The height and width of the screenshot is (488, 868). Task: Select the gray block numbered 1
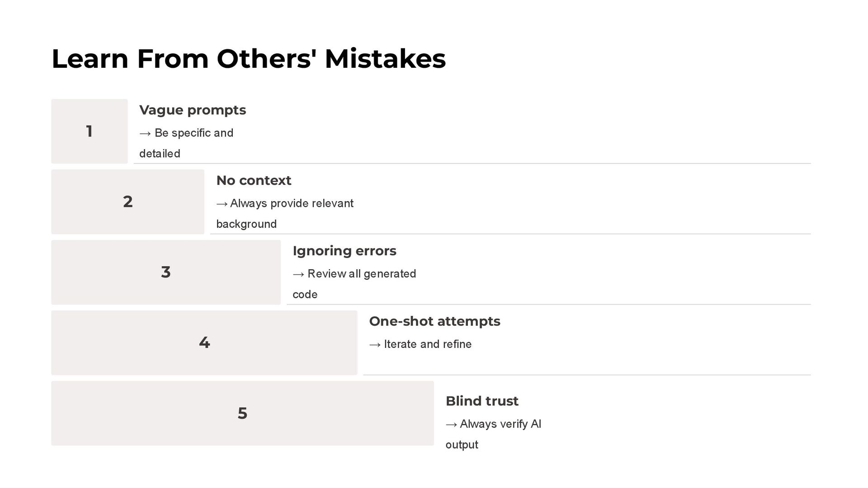point(89,131)
